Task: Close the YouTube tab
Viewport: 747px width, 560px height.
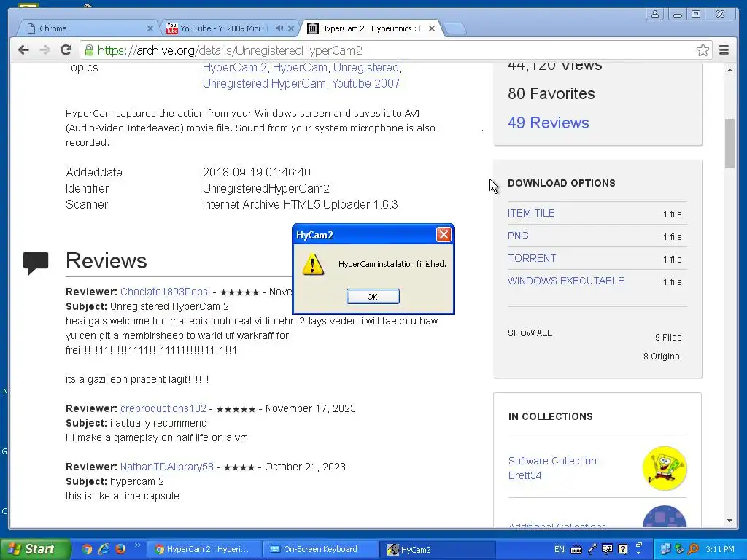Action: (291, 28)
